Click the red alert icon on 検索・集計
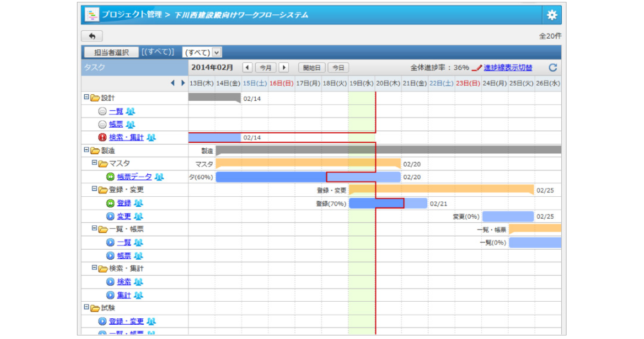The height and width of the screenshot is (339, 644). coord(103,138)
